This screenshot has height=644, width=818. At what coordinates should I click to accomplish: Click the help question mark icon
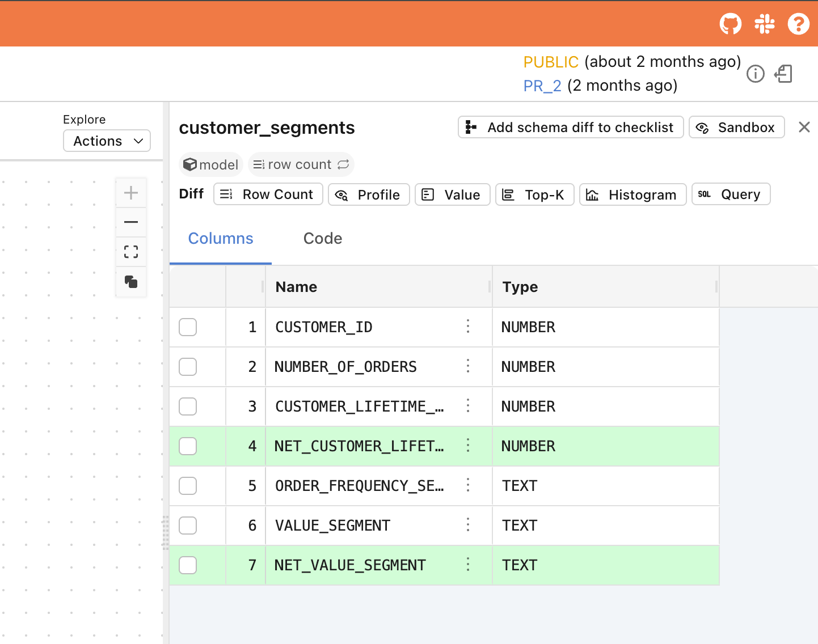pos(798,24)
